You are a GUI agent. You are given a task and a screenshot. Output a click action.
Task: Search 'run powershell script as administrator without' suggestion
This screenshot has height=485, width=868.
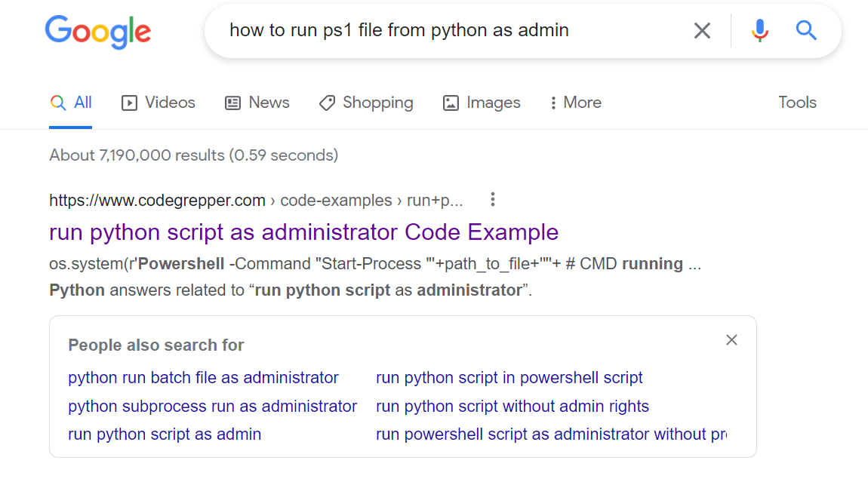pyautogui.click(x=551, y=434)
